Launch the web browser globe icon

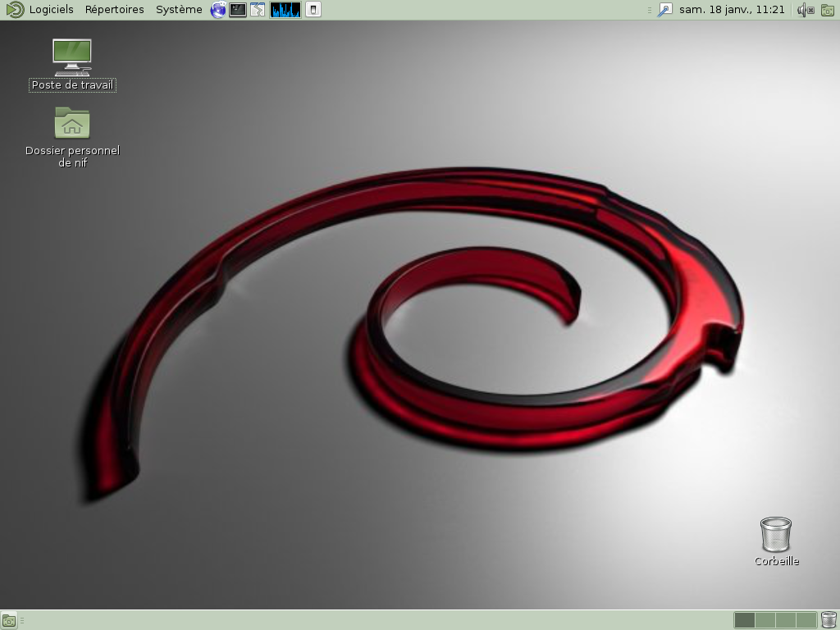click(218, 10)
